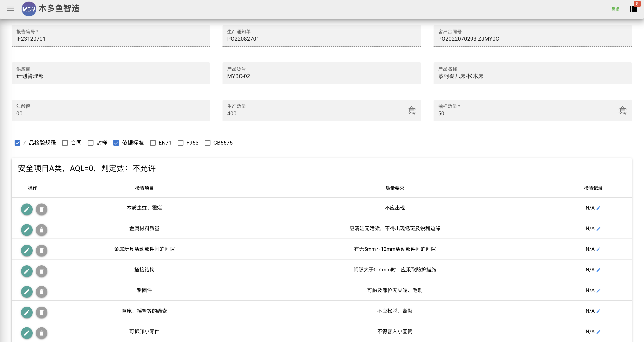Click the 木多鱼智造 logo icon
This screenshot has width=644, height=342.
tap(29, 9)
